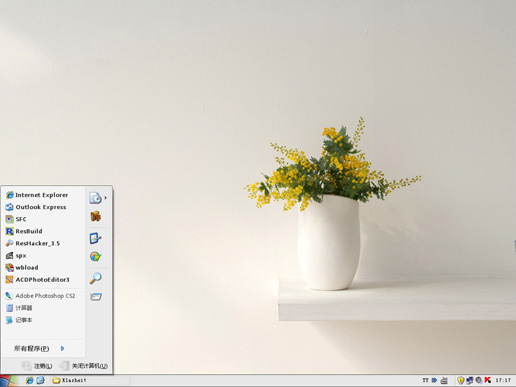Open Internet Explorer from the Start menu

(42, 195)
